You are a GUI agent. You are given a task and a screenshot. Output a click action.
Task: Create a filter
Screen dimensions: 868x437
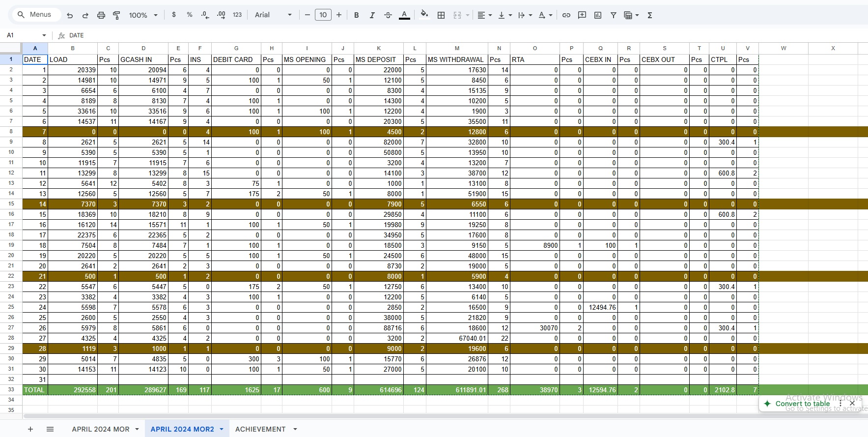point(614,15)
